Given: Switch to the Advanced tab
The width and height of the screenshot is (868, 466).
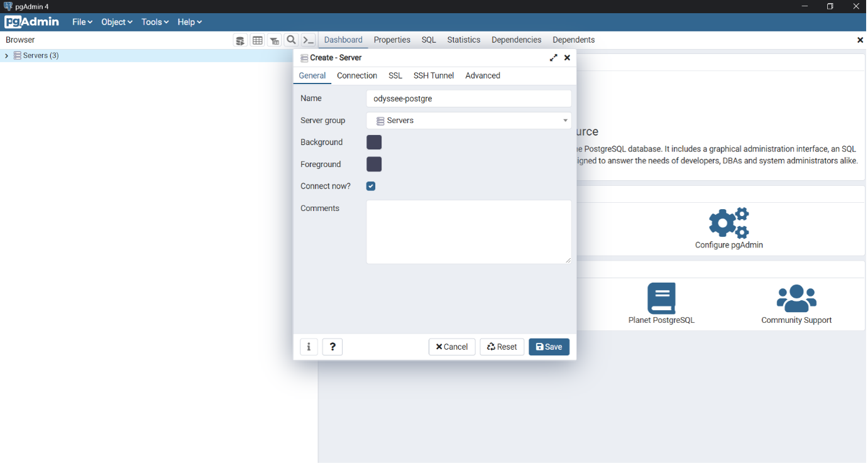Looking at the screenshot, I should (x=483, y=76).
